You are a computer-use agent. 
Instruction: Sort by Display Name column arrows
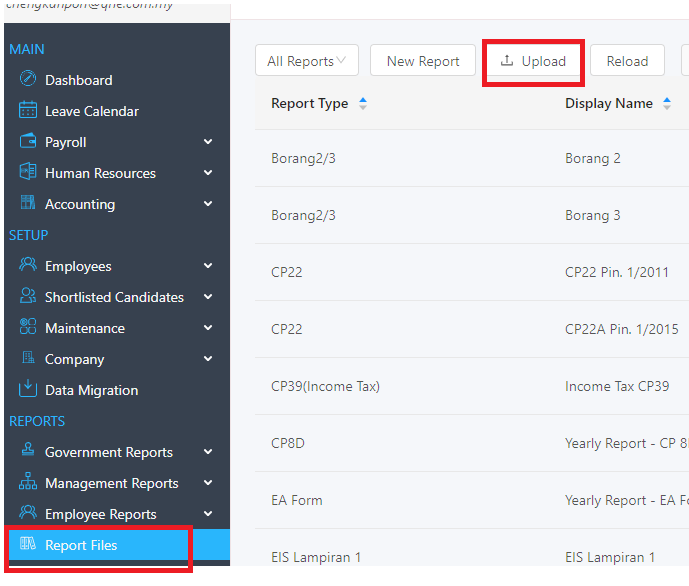coord(667,104)
